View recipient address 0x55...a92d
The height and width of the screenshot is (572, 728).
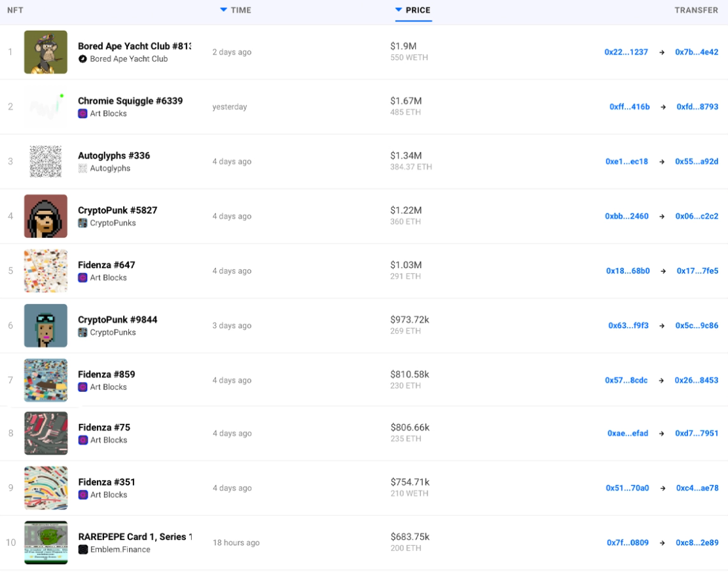[x=697, y=162]
